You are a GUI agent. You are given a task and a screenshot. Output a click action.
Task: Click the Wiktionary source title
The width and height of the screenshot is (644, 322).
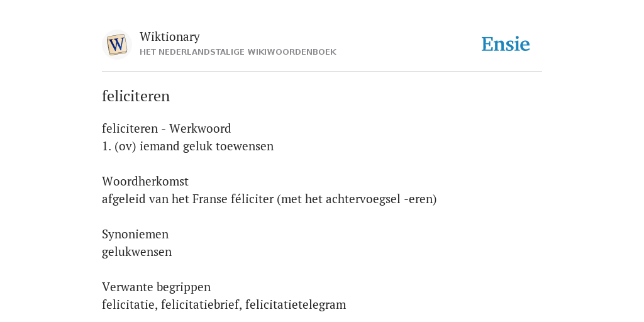[x=170, y=36]
